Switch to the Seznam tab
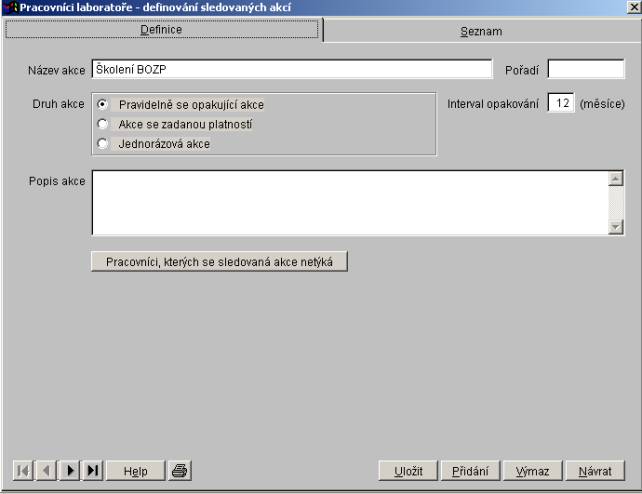This screenshot has width=642, height=494. (x=481, y=31)
